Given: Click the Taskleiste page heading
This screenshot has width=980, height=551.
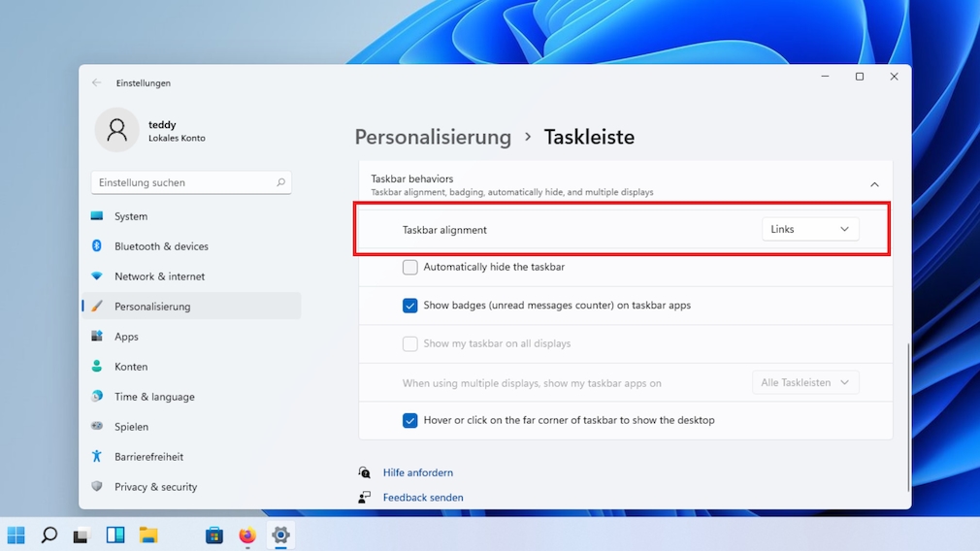Looking at the screenshot, I should (x=589, y=137).
